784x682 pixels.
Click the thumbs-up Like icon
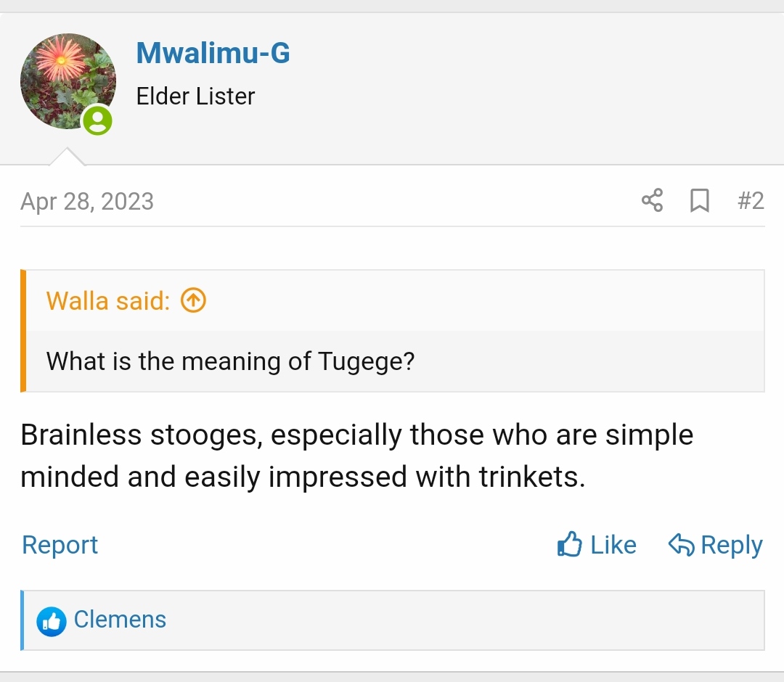click(x=570, y=544)
